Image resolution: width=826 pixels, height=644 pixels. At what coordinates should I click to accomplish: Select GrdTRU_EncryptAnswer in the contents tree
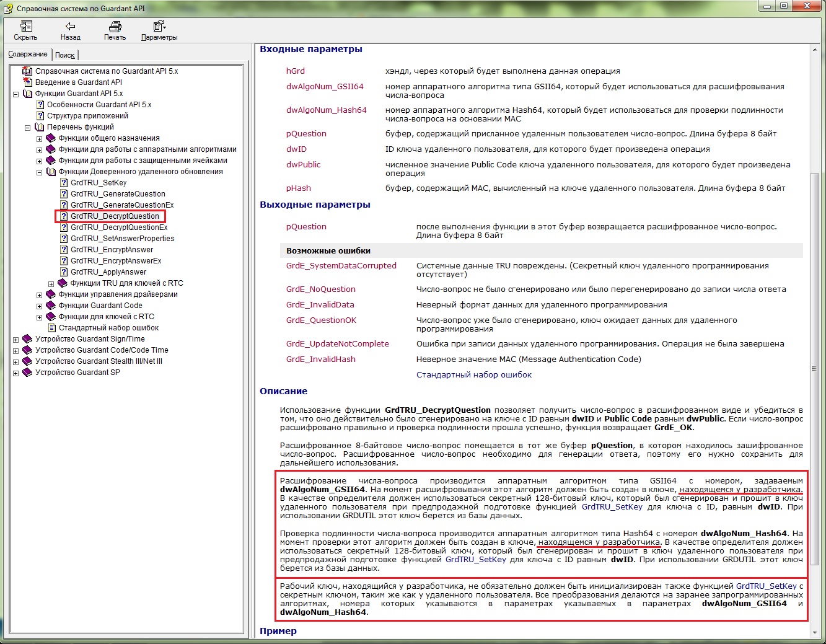coord(112,250)
